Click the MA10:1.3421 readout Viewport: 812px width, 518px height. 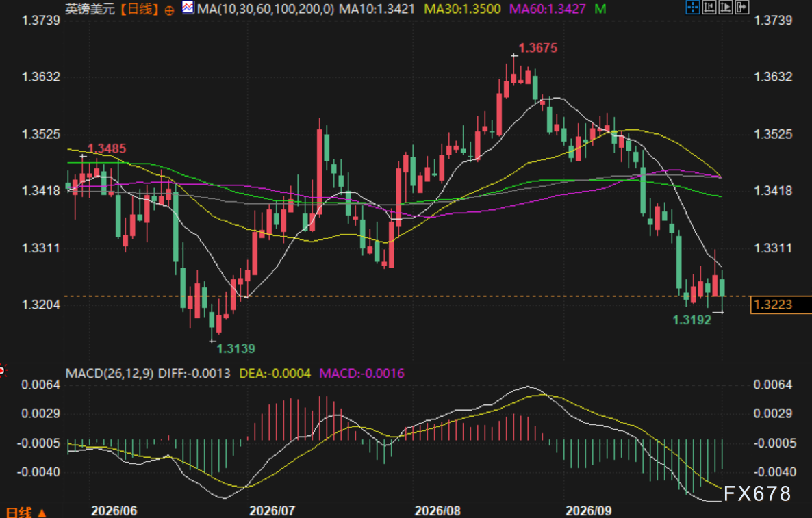(x=377, y=9)
